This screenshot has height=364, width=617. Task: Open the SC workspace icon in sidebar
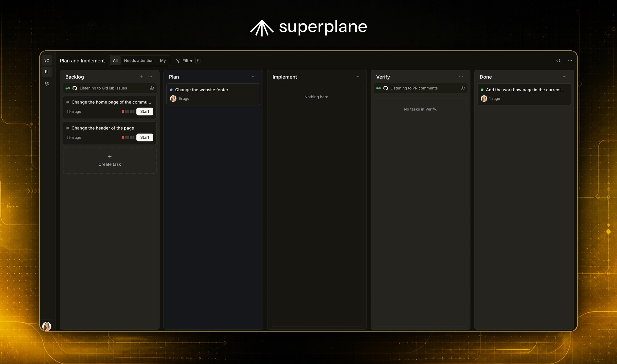click(47, 60)
